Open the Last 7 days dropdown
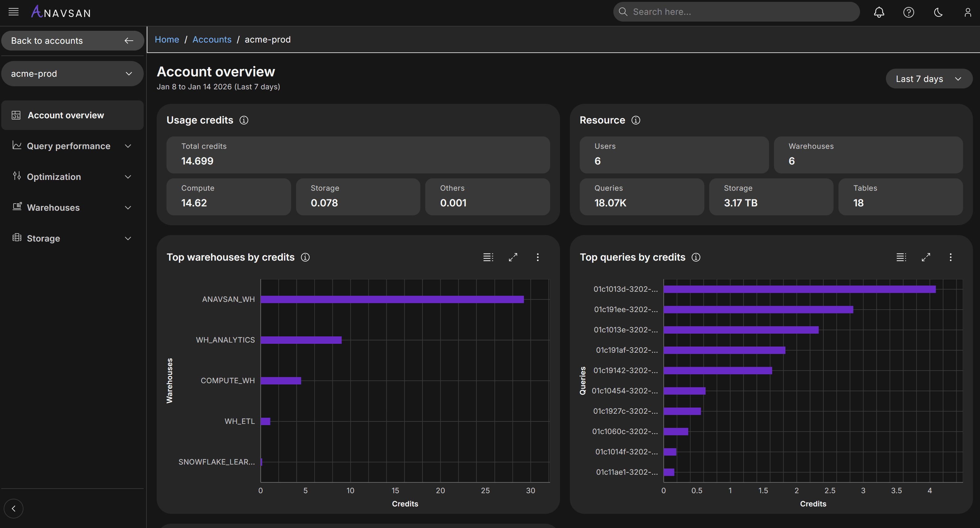This screenshot has width=980, height=528. (x=929, y=79)
